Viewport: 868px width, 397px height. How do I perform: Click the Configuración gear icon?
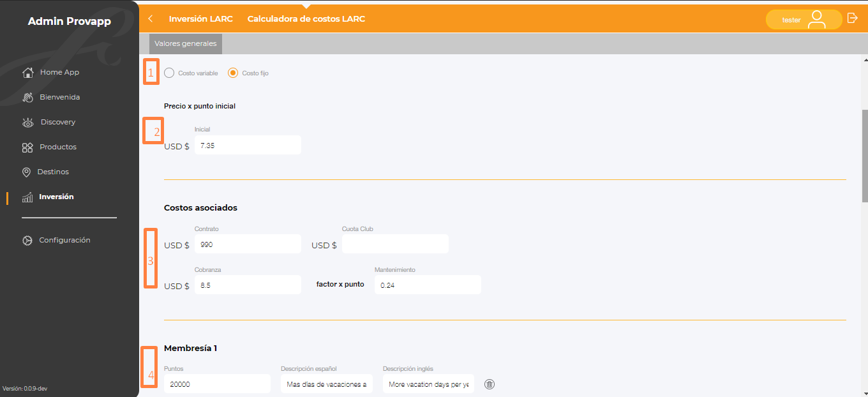(x=27, y=241)
